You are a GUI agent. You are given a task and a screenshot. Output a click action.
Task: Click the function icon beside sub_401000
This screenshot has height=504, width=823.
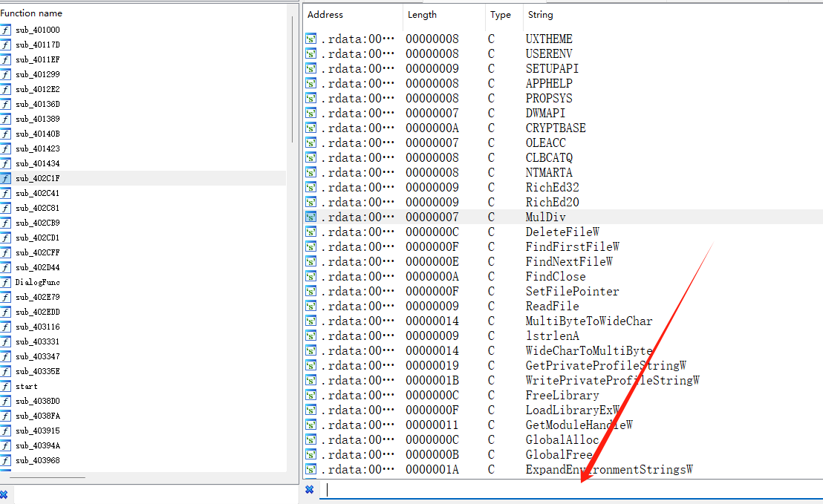[6, 30]
